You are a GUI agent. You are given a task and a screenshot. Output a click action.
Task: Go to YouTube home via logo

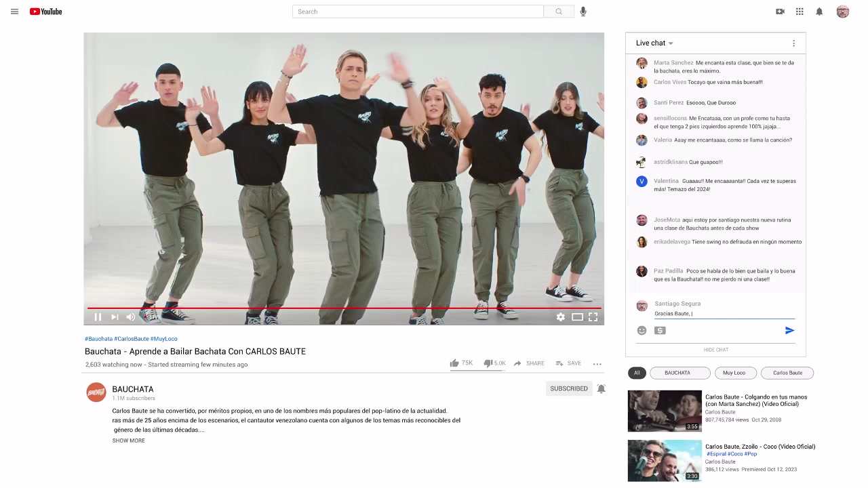[x=45, y=12]
